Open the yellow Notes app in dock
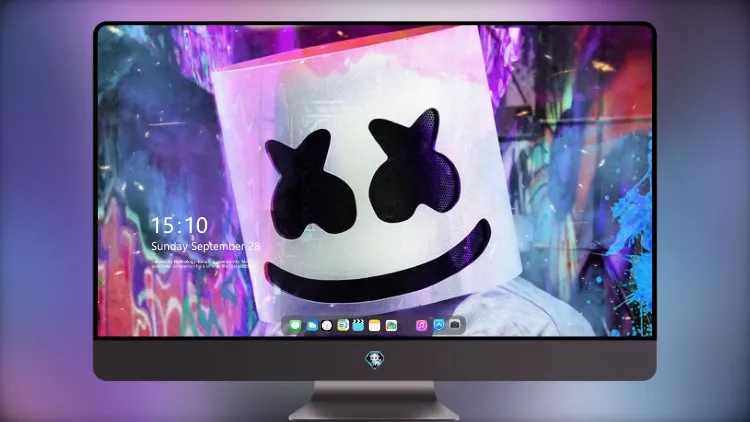Image resolution: width=750 pixels, height=422 pixels. point(375,326)
